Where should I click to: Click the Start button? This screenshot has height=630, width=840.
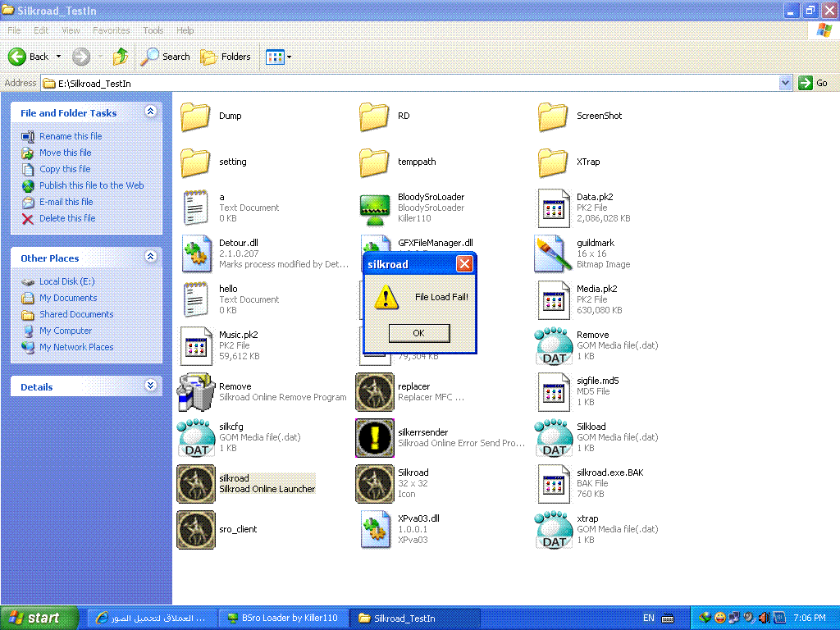pos(39,619)
